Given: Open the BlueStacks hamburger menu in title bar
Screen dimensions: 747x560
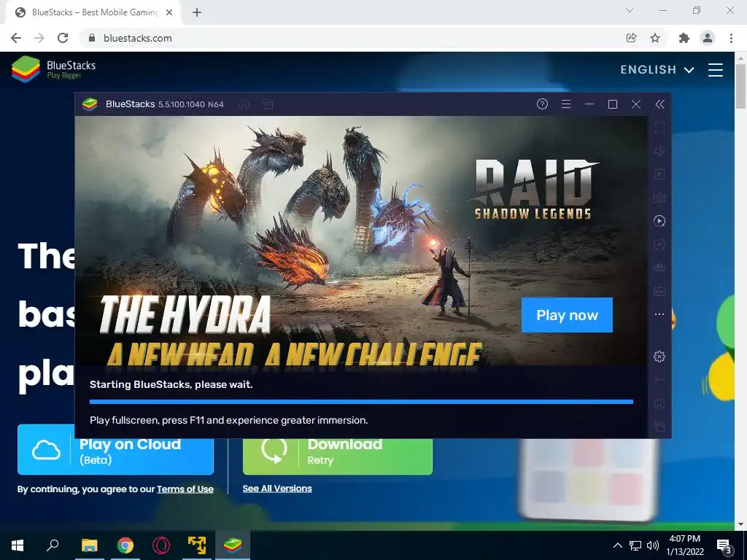Looking at the screenshot, I should pos(566,104).
